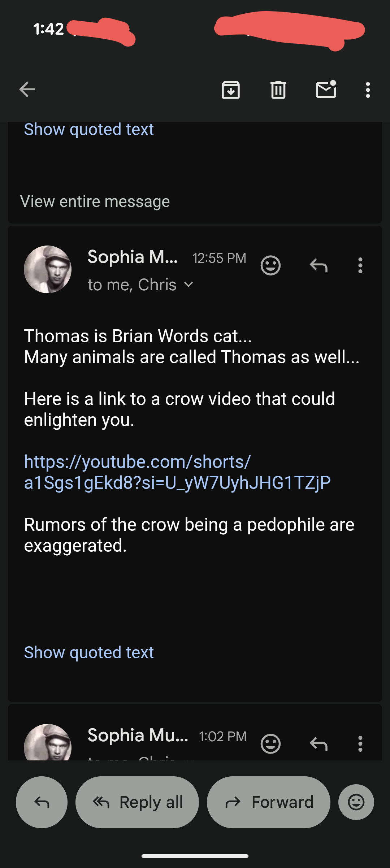Viewport: 390px width, 868px height.
Task: Tap the back arrow to leave thread
Action: click(x=27, y=90)
